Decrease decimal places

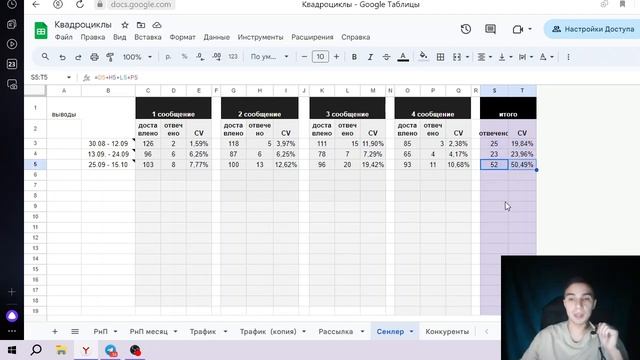[200, 57]
